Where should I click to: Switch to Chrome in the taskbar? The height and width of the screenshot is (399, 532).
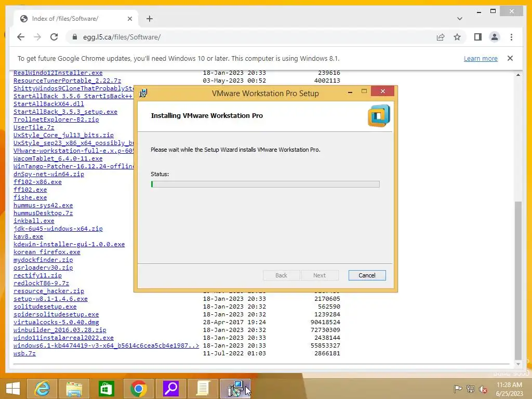click(x=138, y=389)
